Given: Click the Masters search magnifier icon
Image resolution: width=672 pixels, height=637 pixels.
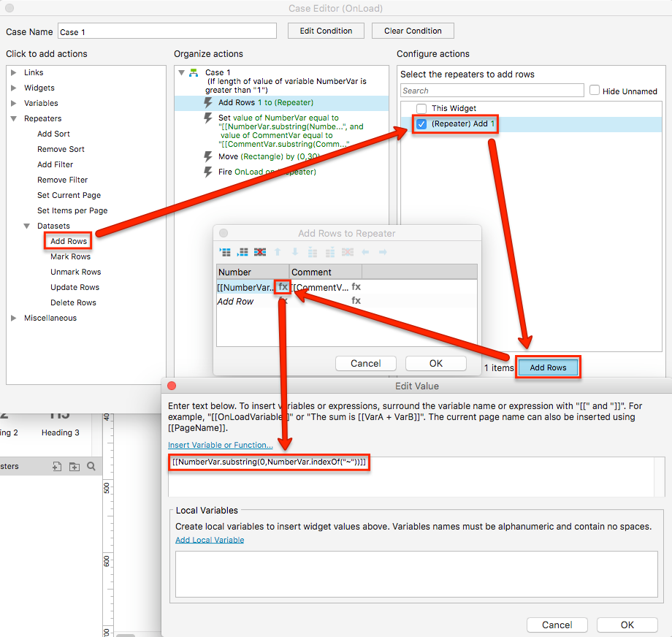Looking at the screenshot, I should click(91, 466).
